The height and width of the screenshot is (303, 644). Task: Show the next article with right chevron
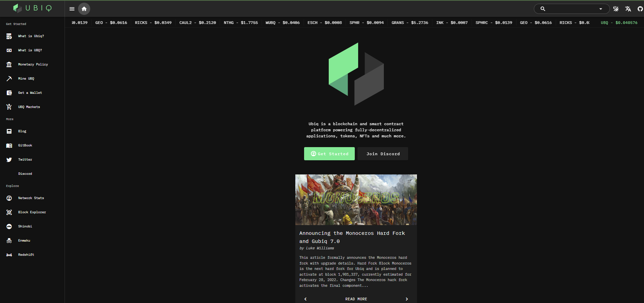407,299
